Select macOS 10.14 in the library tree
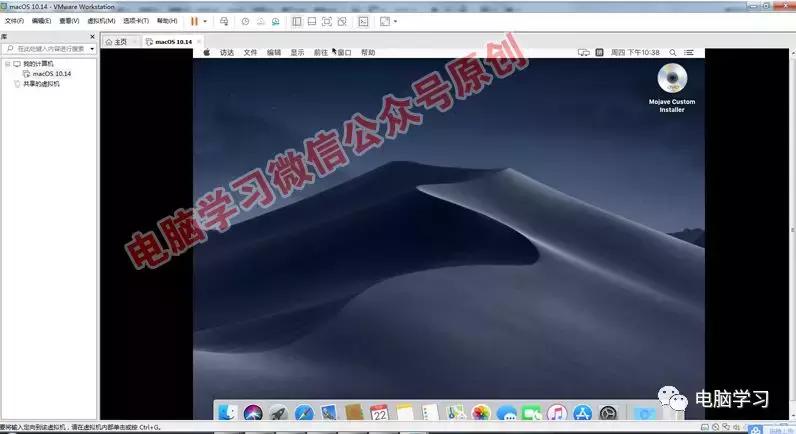Image resolution: width=796 pixels, height=434 pixels. [52, 74]
